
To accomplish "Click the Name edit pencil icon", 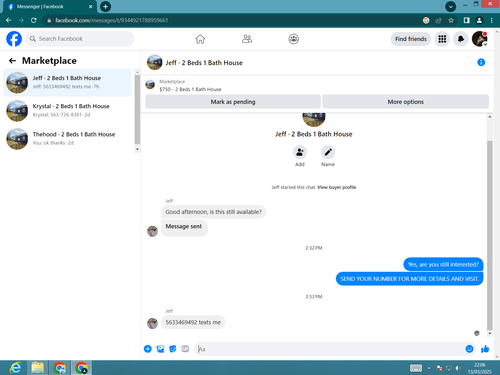I will point(328,152).
